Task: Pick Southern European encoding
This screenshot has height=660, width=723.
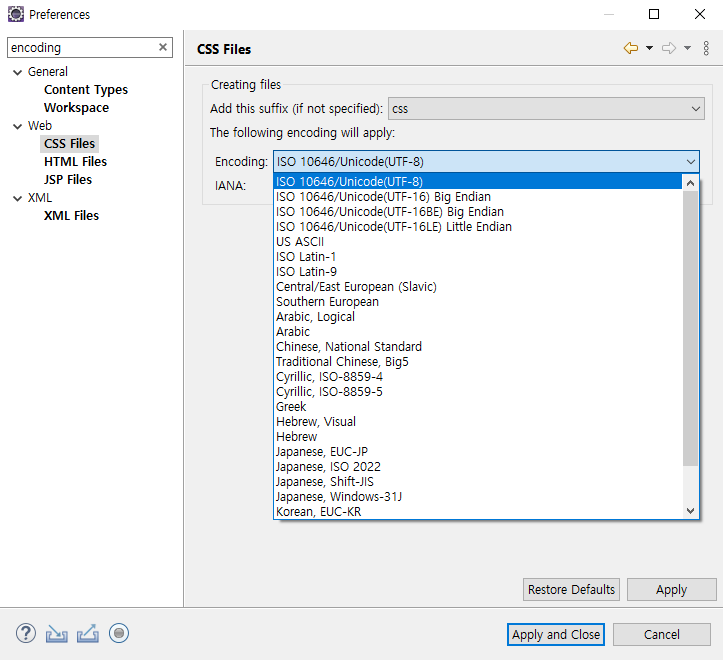Action: (478, 302)
